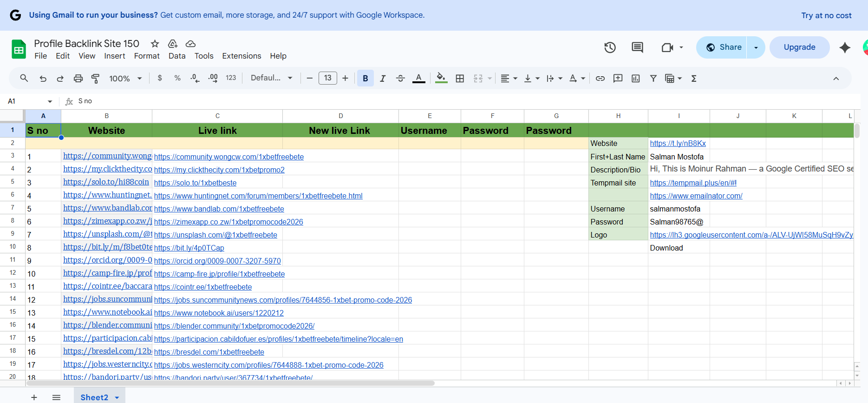868x403 pixels.
Task: Activate the paint format tool
Action: pos(95,78)
